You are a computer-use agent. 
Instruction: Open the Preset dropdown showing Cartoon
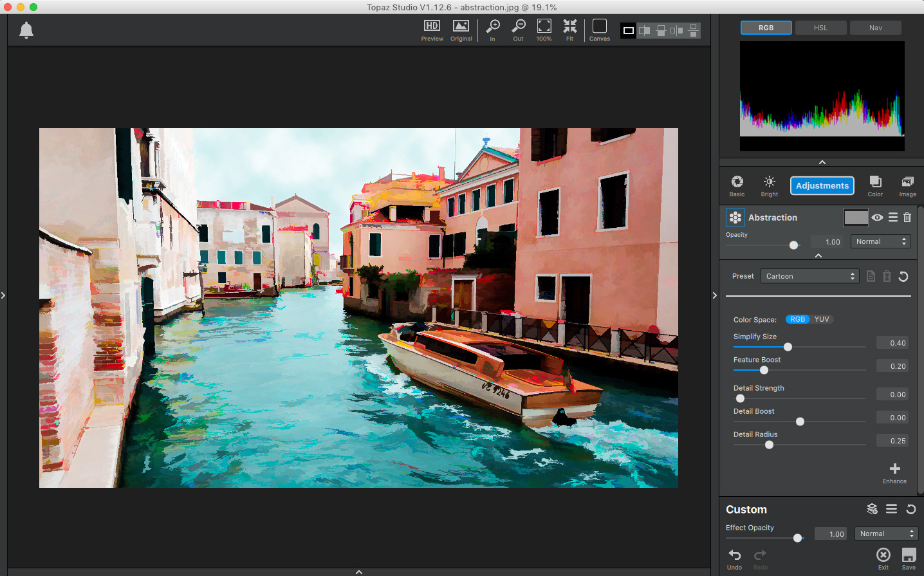coord(809,276)
